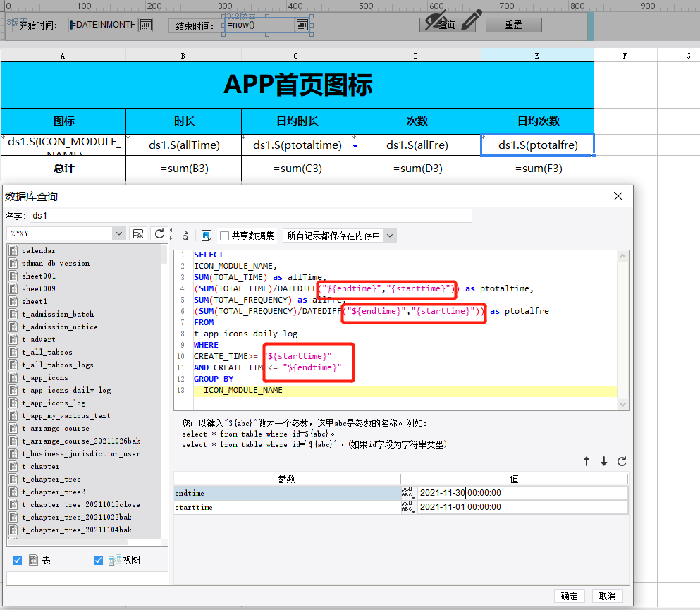Toggle the views checkbox
This screenshot has width=700, height=610.
click(x=99, y=560)
